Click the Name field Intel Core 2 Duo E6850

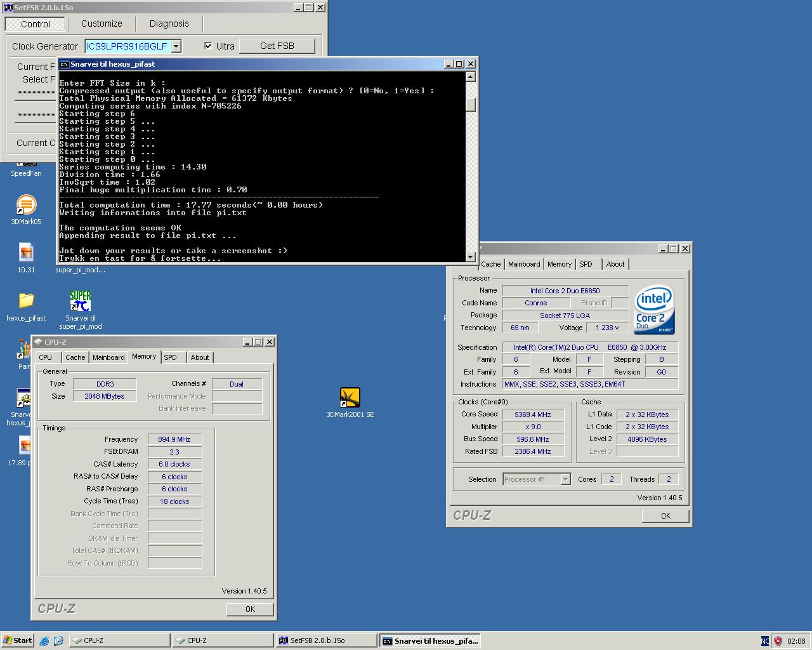[565, 291]
